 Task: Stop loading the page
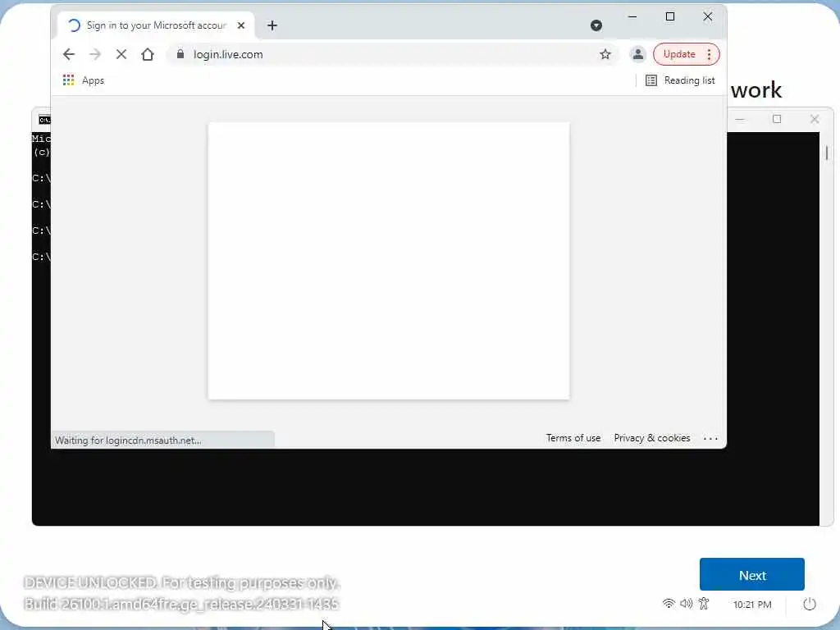coord(121,54)
